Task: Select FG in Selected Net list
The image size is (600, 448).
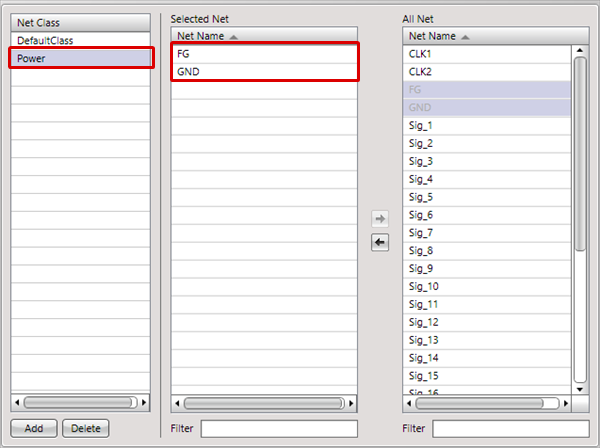Action: 264,54
